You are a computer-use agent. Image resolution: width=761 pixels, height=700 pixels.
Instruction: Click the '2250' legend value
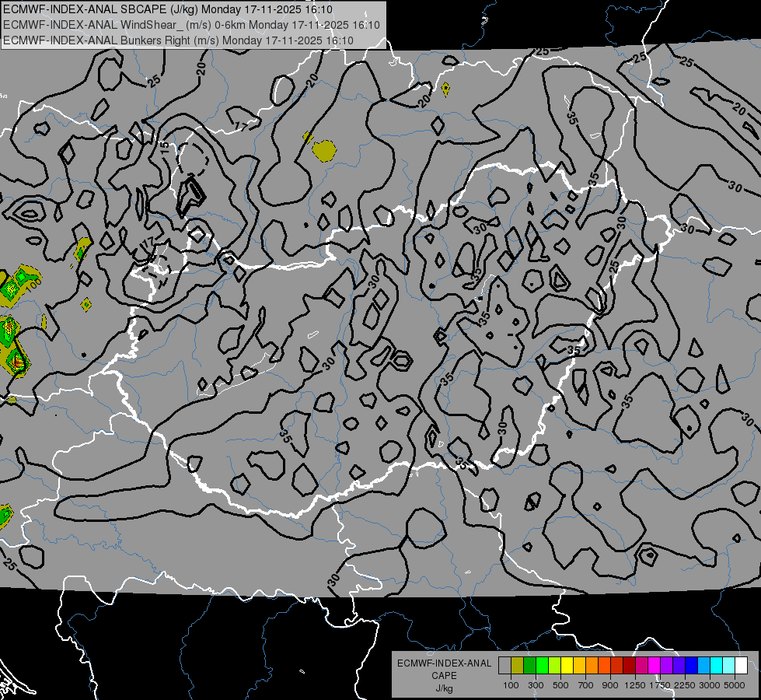coord(685,685)
